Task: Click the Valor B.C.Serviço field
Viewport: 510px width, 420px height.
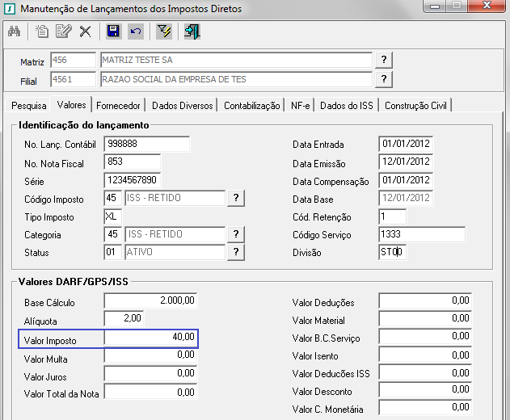Action: [x=425, y=337]
